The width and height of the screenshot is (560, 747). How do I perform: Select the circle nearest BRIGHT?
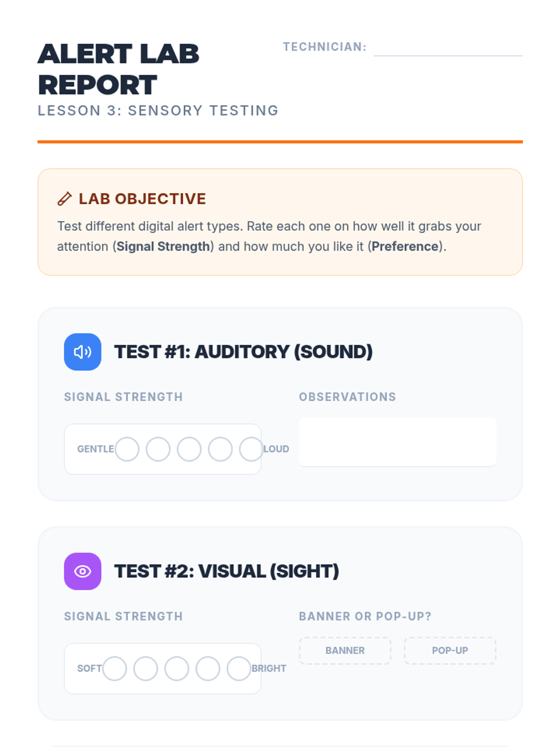(x=239, y=669)
